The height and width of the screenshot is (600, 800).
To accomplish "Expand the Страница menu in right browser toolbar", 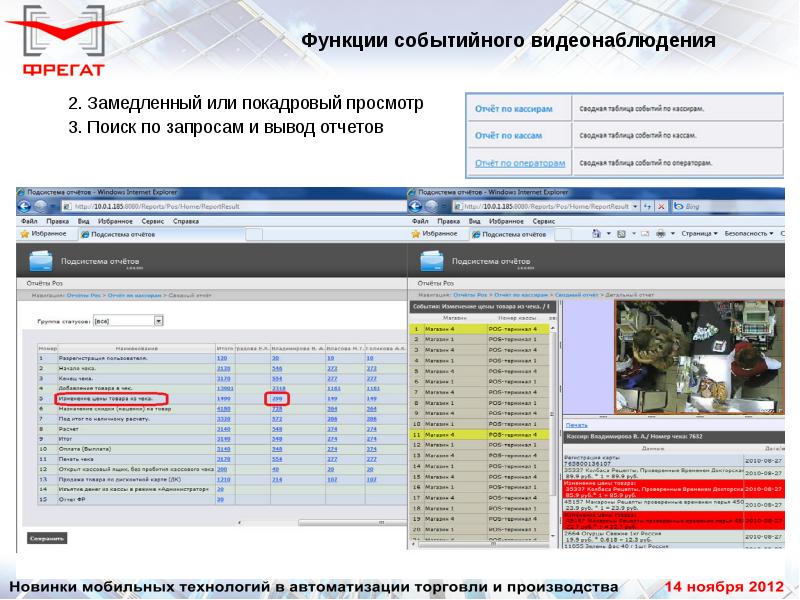I will [699, 233].
